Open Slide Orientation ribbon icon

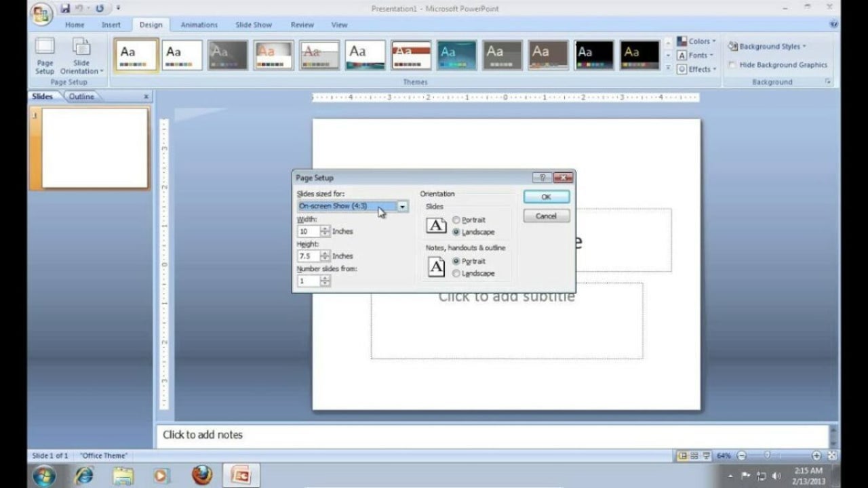click(81, 56)
